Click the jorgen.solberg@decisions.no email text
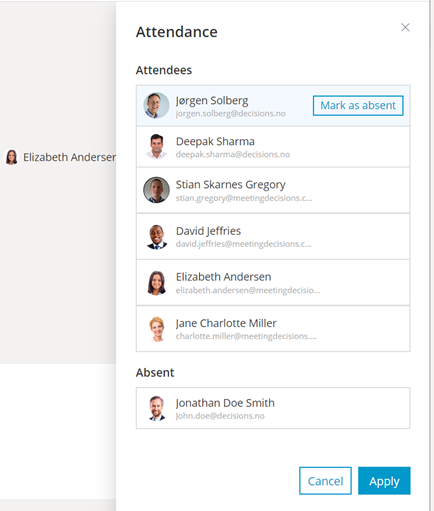434x511 pixels. pos(231,114)
